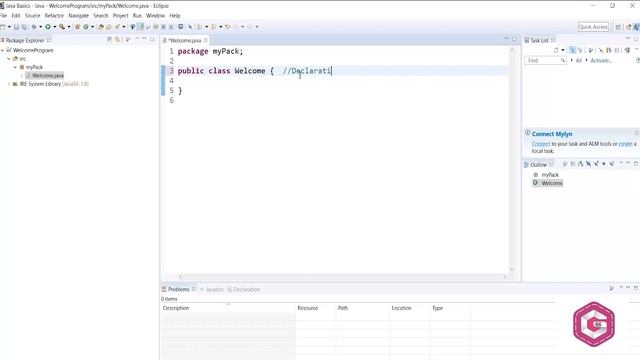Click the Connect link in Mylyn panel

tap(541, 144)
